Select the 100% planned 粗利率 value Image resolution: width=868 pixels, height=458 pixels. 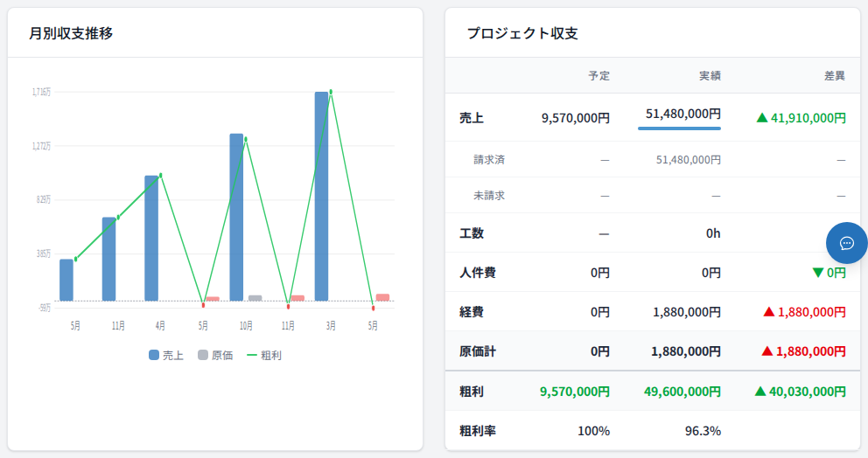[x=594, y=431]
